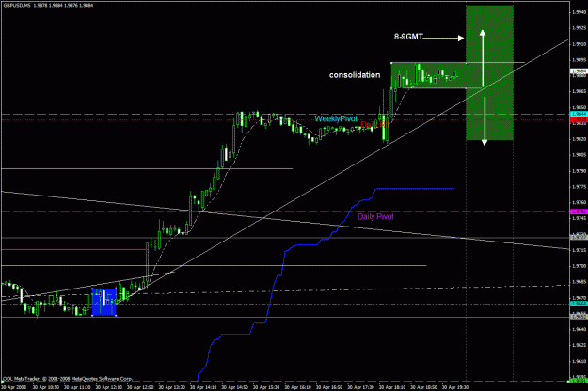Click the "30 Apr 12:10" time axis label

[109, 387]
